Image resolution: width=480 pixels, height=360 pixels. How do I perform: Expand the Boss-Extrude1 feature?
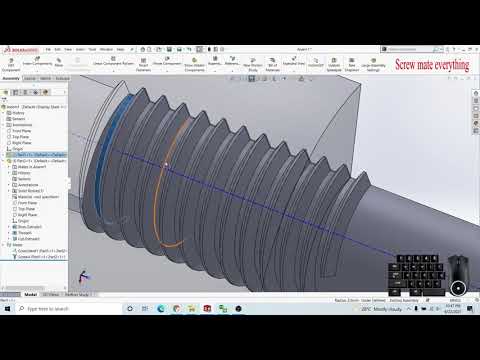(9, 227)
